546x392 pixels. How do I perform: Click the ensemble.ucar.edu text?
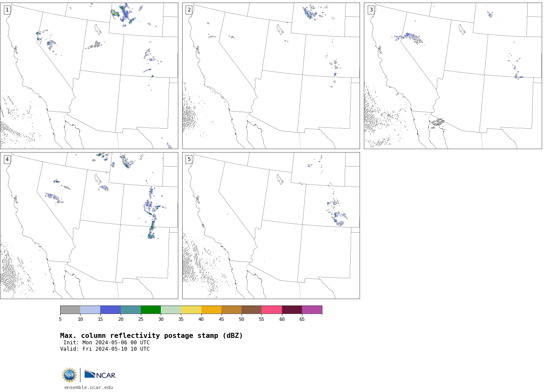(x=89, y=388)
